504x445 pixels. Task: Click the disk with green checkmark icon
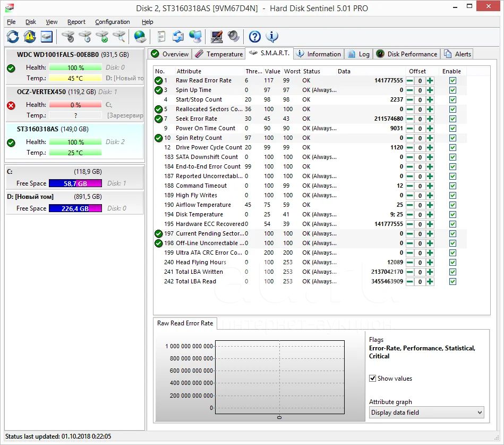tap(102, 36)
